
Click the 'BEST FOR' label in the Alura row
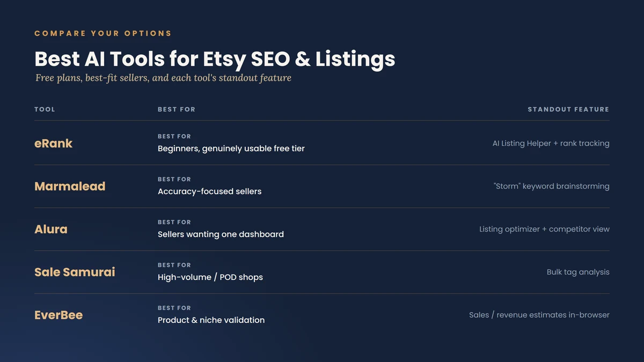(x=174, y=223)
